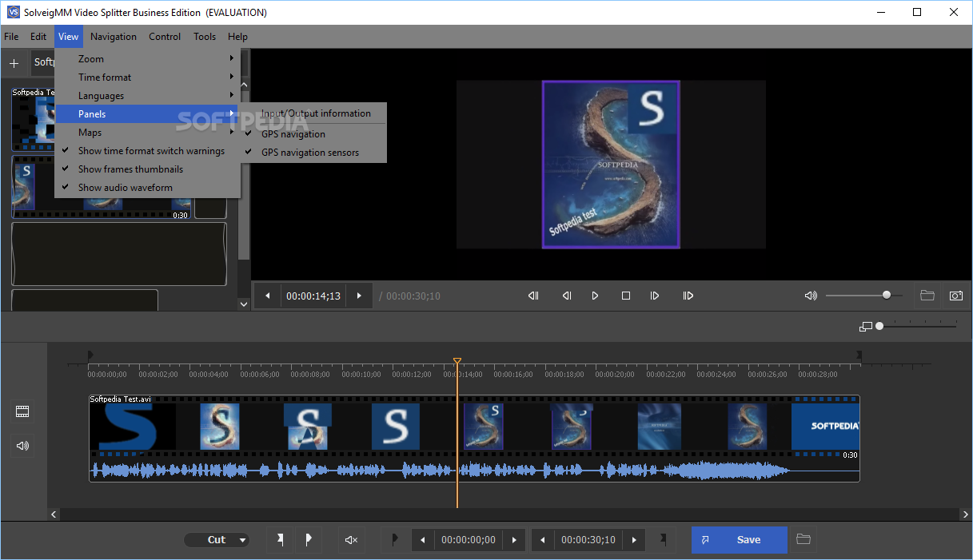Step back one frame
The image size is (973, 560).
point(566,296)
